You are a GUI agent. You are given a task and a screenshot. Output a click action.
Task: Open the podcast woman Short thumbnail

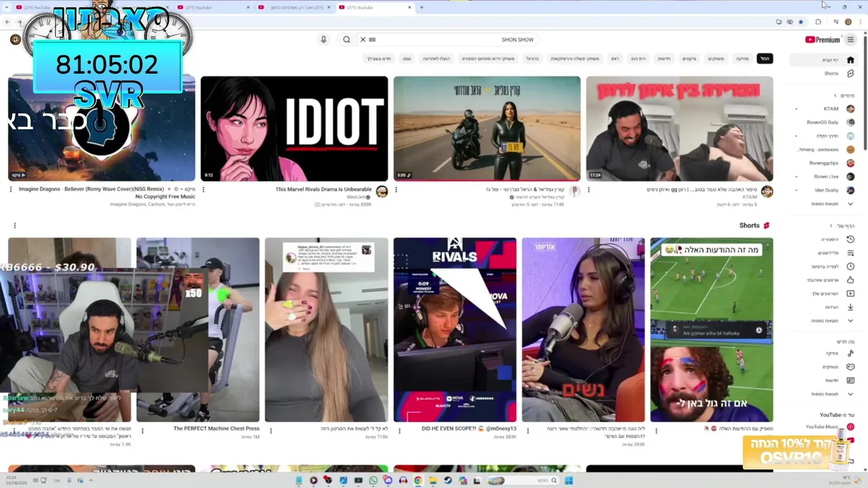tap(583, 329)
